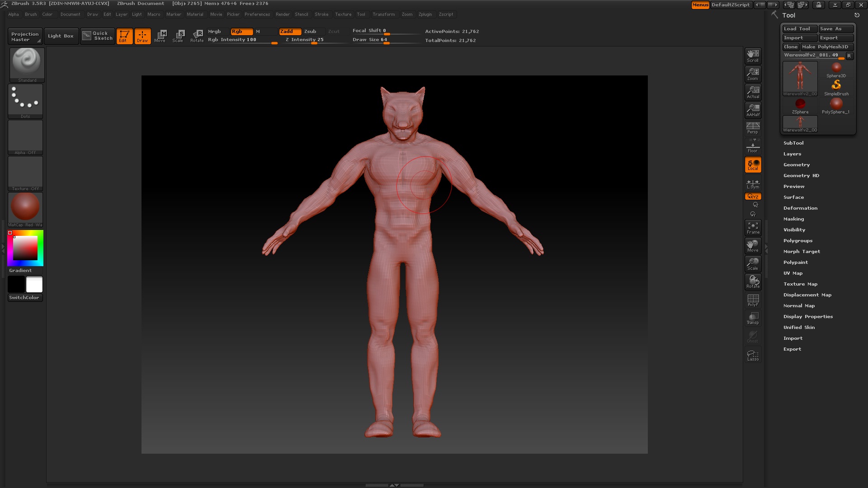Pick a color from the Gradient color picker

[x=25, y=248]
